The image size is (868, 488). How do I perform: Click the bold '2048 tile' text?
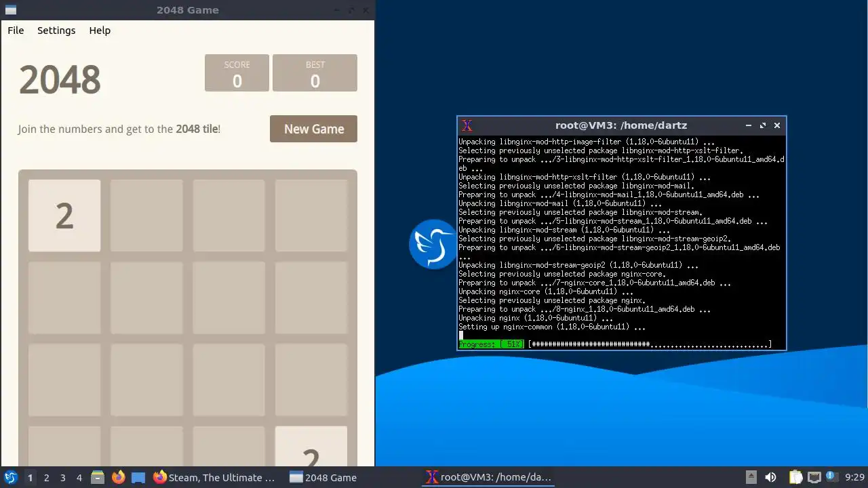click(197, 129)
